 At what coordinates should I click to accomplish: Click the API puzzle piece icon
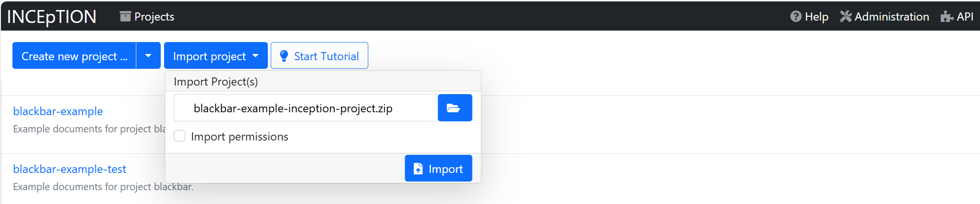click(947, 17)
